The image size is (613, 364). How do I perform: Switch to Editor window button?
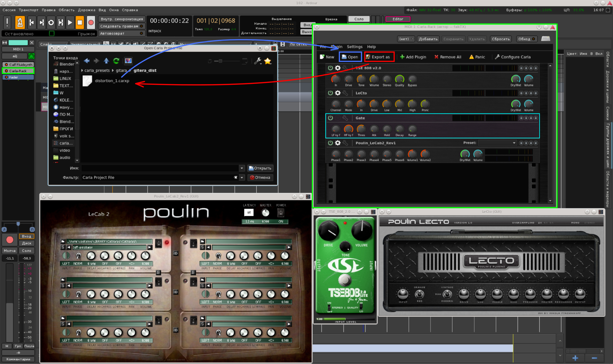pos(398,19)
